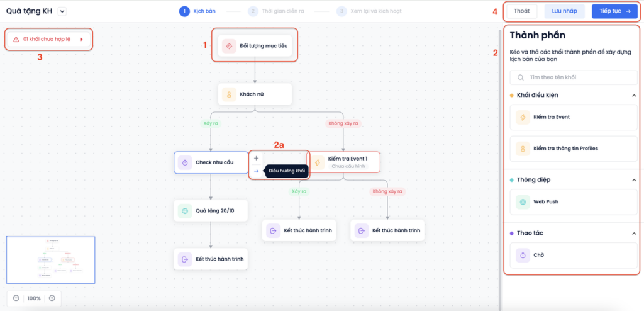Collapse the Thông điệp section

click(634, 180)
